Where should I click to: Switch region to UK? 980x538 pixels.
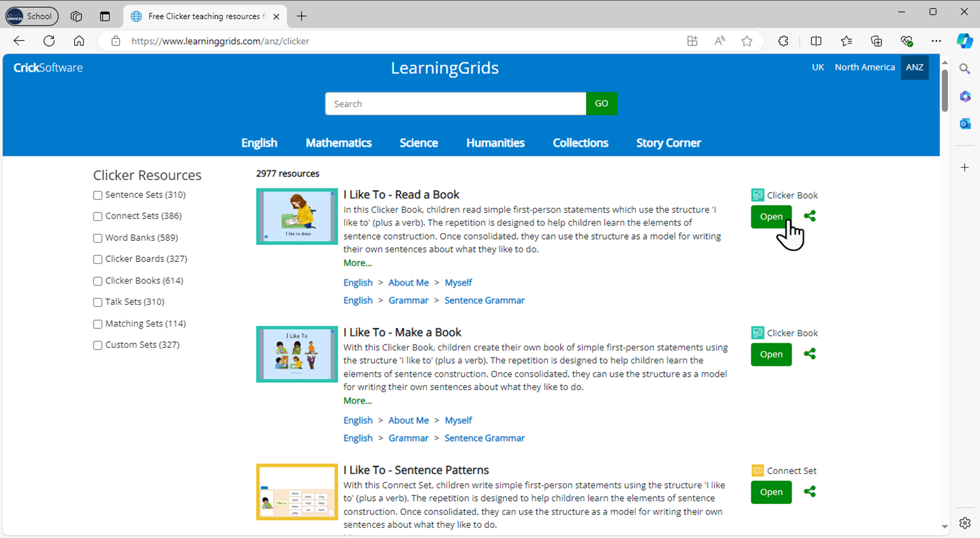coord(818,67)
